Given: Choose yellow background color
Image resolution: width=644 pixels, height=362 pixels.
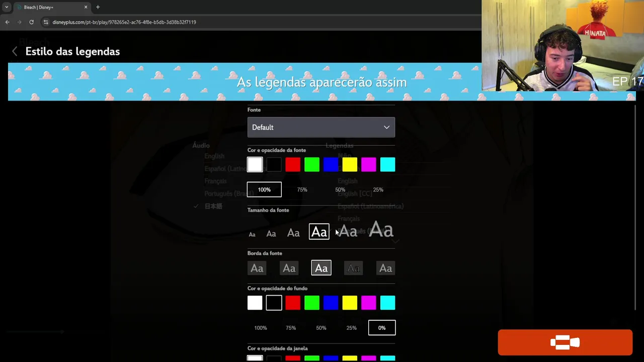Looking at the screenshot, I should point(350,303).
